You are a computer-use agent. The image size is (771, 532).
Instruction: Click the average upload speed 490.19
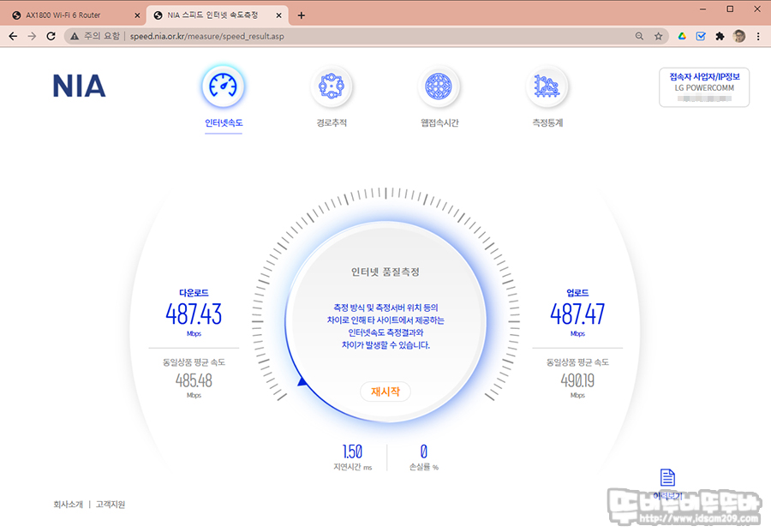coord(577,380)
